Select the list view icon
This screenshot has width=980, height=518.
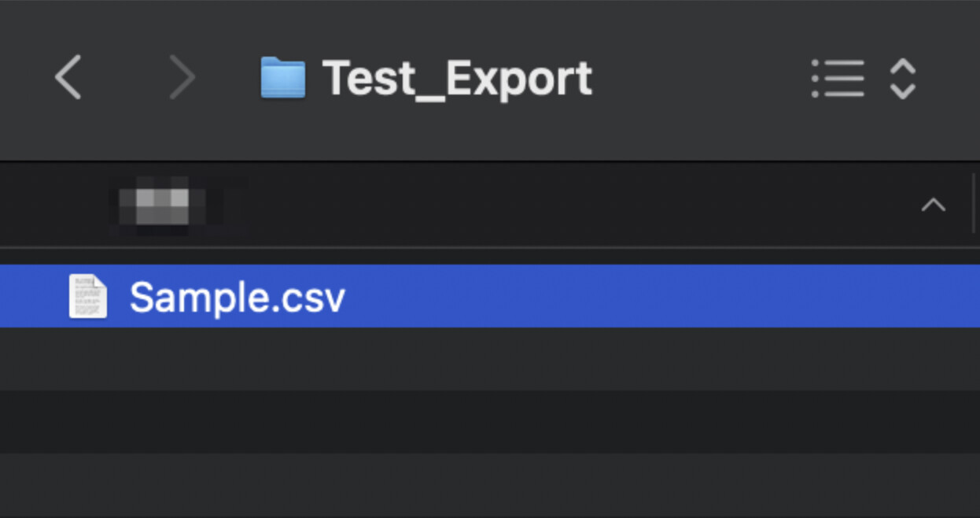pyautogui.click(x=838, y=79)
